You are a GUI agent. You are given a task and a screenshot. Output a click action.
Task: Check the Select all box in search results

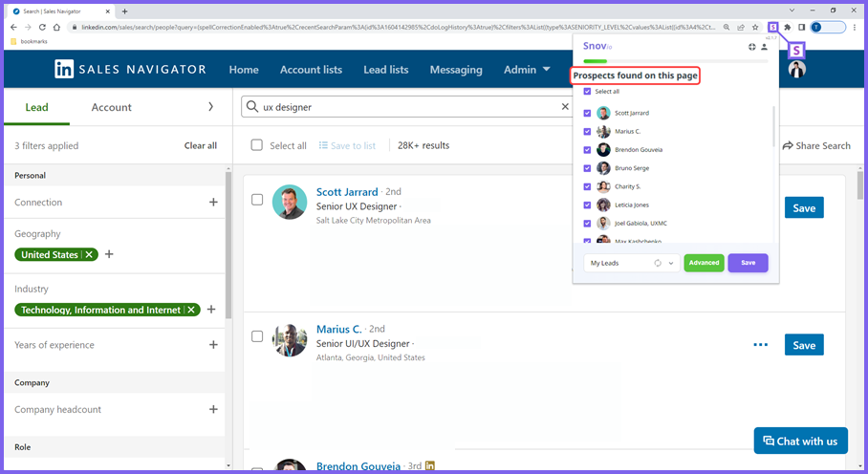click(257, 145)
